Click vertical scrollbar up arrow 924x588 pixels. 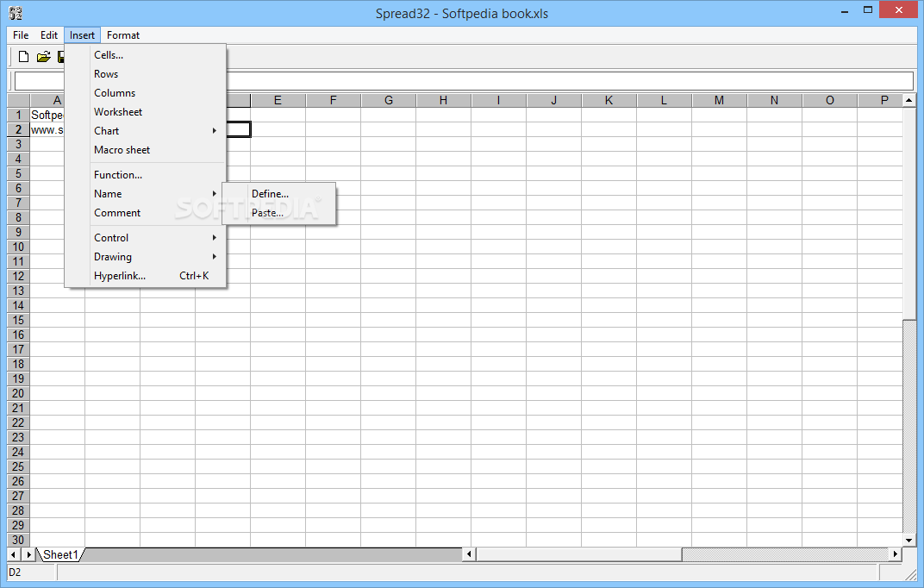909,100
